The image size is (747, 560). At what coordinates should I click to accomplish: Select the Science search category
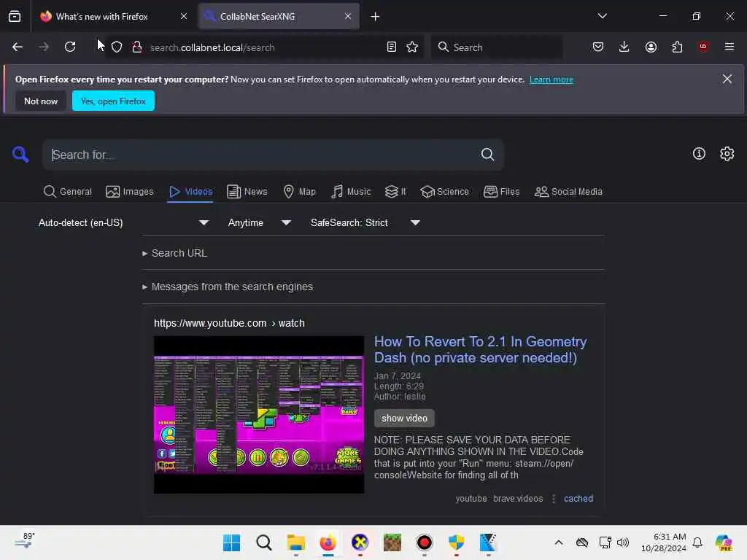444,192
